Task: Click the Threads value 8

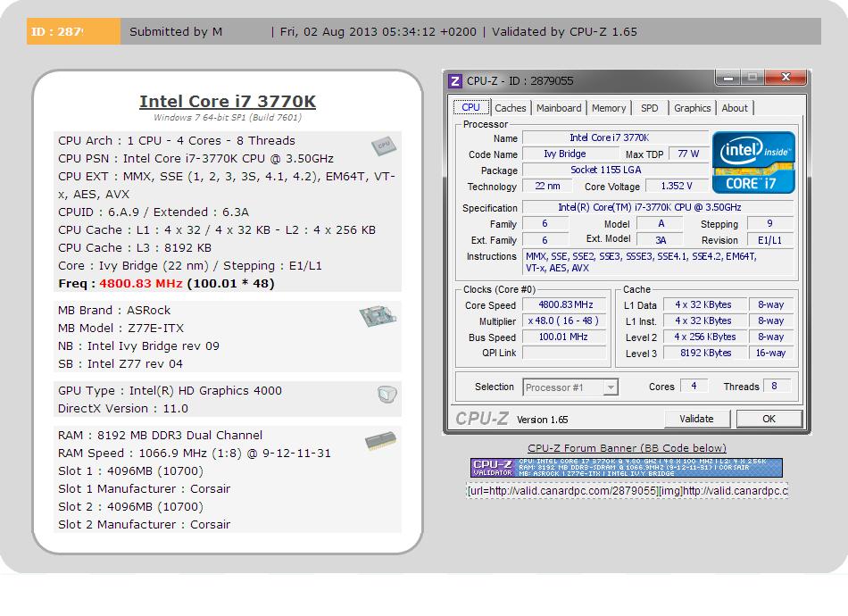Action: pyautogui.click(x=777, y=387)
